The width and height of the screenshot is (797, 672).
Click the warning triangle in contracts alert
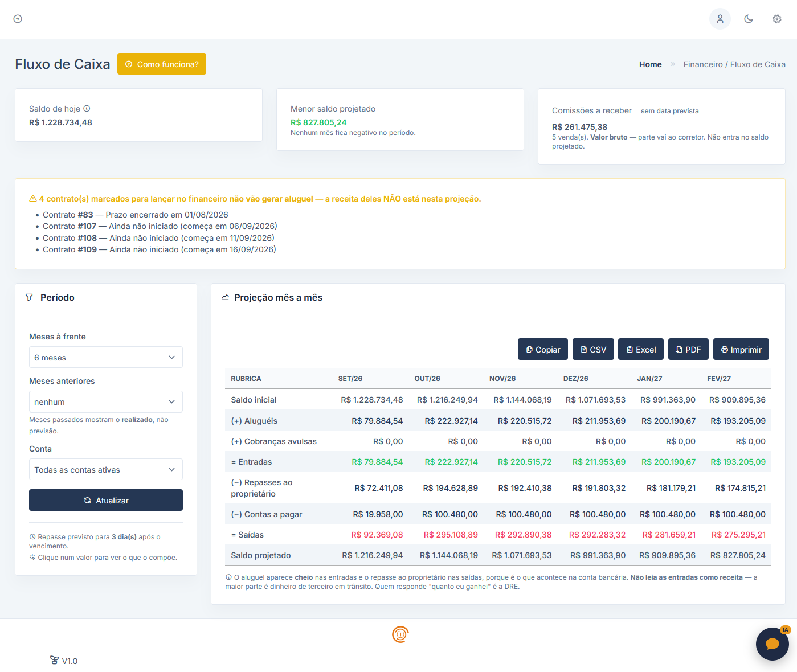click(x=33, y=199)
